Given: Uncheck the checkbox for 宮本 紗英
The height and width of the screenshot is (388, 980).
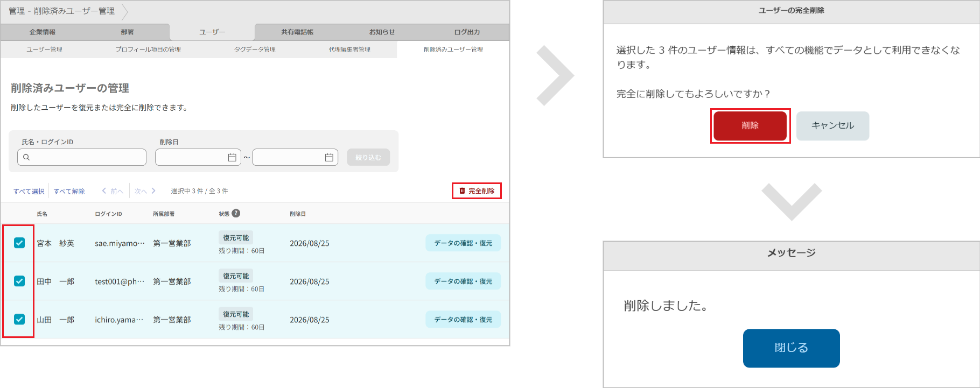Looking at the screenshot, I should (x=19, y=243).
